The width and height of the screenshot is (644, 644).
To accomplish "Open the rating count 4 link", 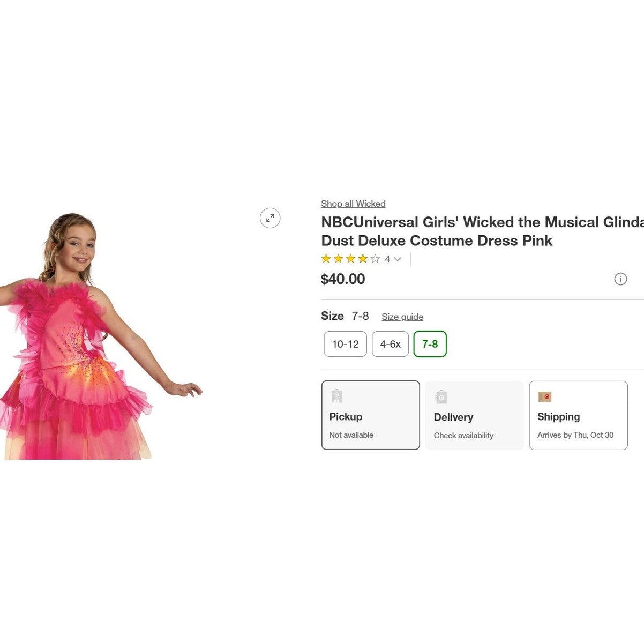I will (387, 259).
